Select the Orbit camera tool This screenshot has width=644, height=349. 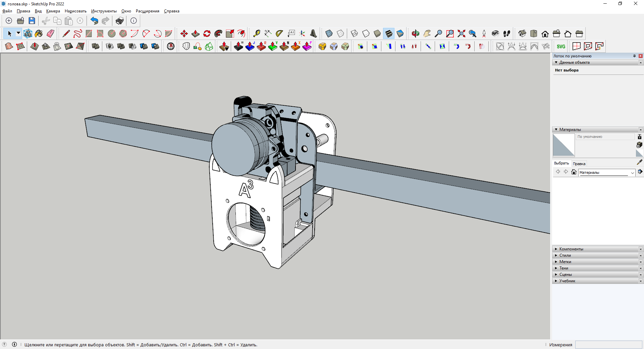pos(416,34)
